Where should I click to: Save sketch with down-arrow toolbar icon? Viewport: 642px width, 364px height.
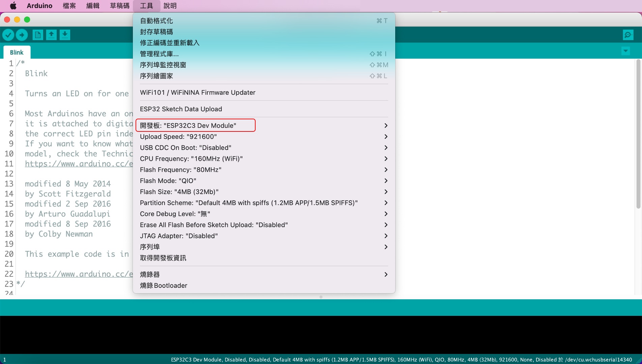tap(65, 35)
